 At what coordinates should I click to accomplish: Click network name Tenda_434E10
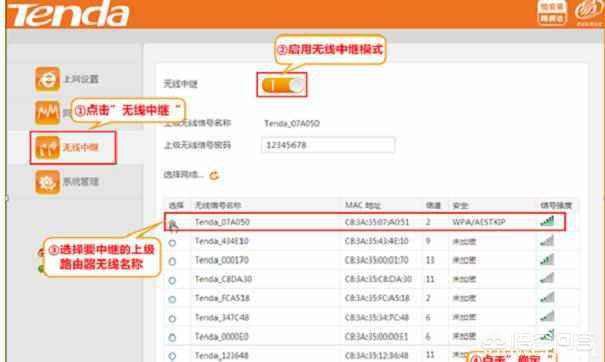tap(221, 241)
